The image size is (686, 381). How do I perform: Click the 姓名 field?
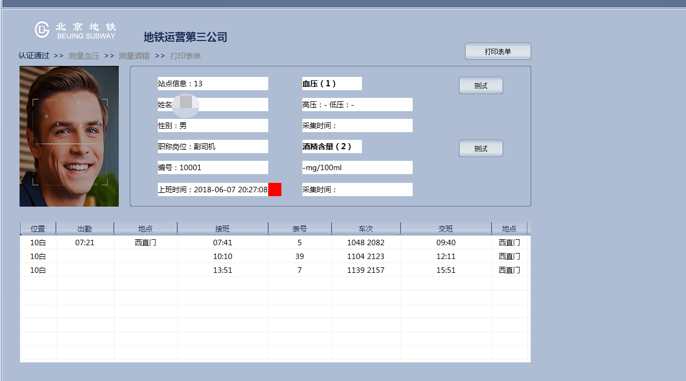tap(213, 105)
